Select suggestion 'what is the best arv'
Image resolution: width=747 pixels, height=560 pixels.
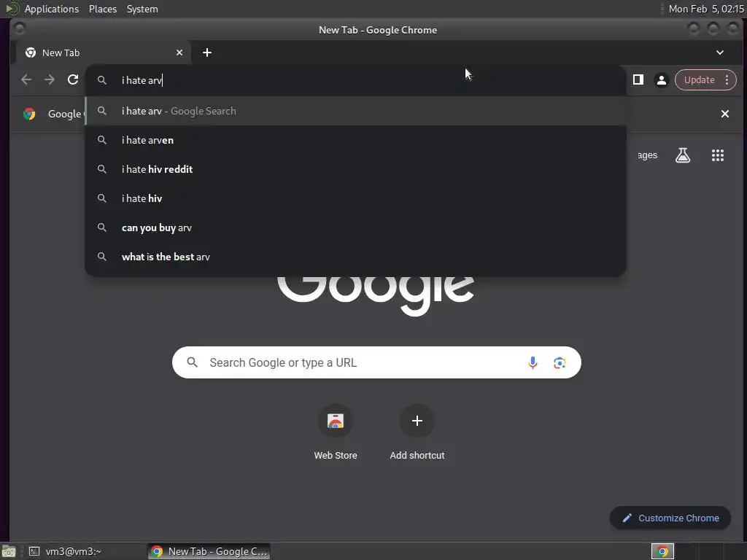355,257
